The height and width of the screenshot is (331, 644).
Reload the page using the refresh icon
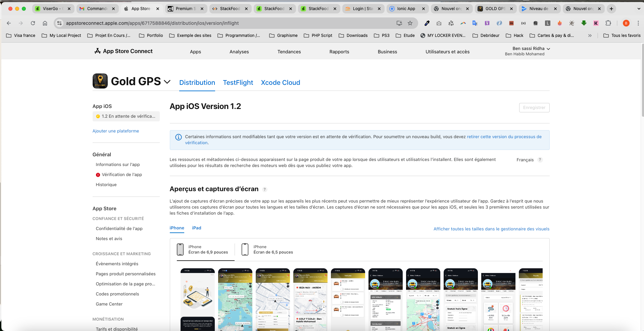coord(33,23)
